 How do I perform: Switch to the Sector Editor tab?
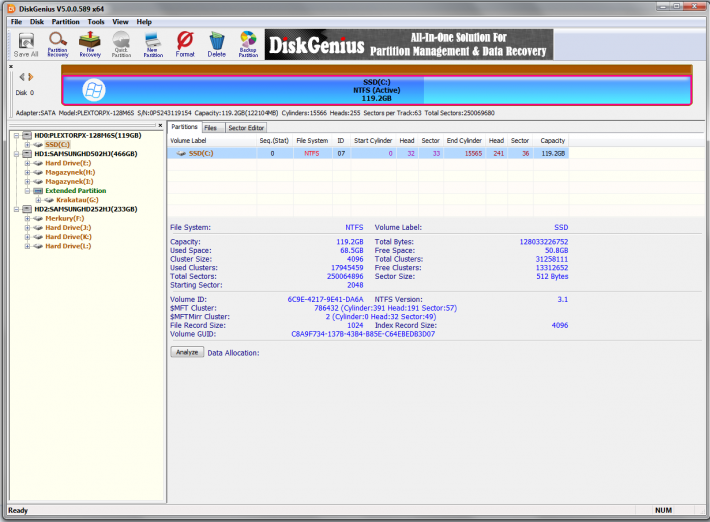tap(246, 128)
